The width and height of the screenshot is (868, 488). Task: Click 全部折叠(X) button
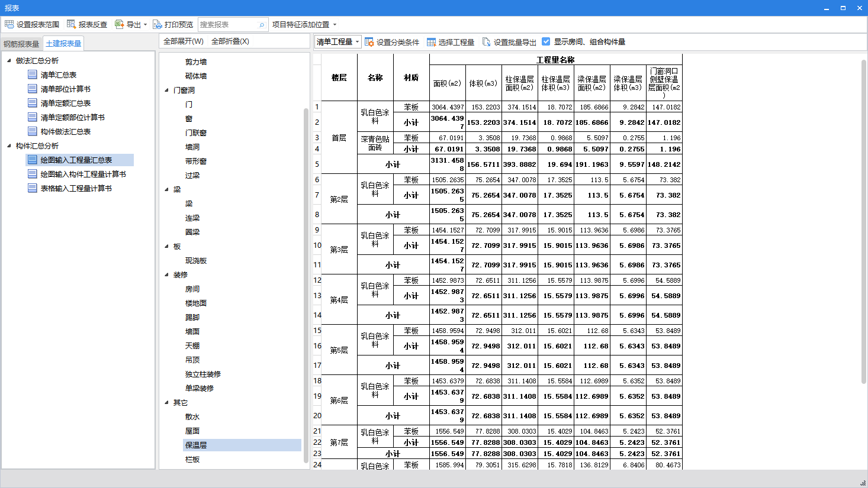(230, 41)
